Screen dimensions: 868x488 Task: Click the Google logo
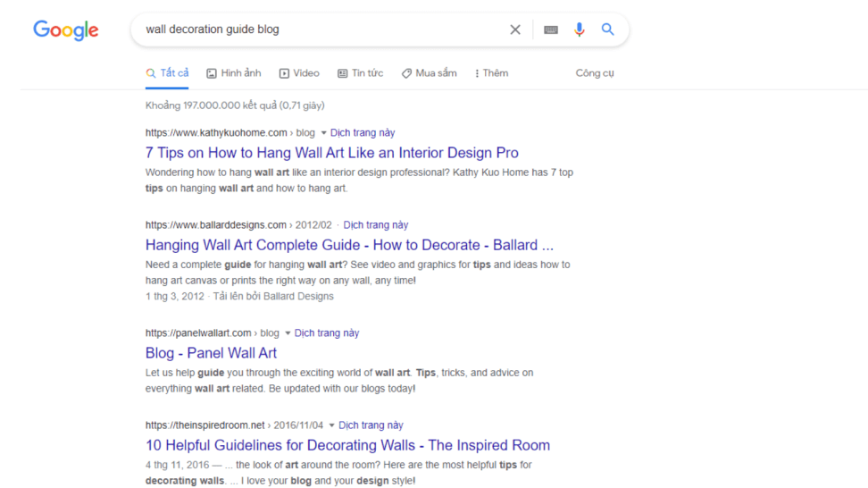pos(66,29)
